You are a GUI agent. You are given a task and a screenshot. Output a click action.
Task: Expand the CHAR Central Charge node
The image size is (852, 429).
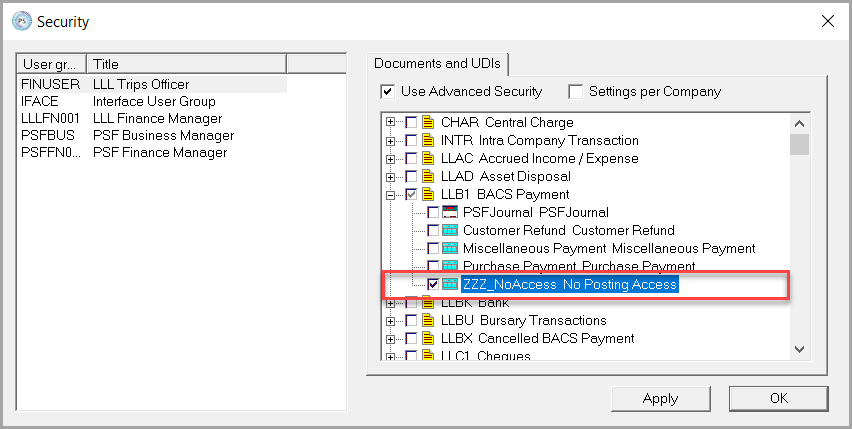(x=390, y=123)
